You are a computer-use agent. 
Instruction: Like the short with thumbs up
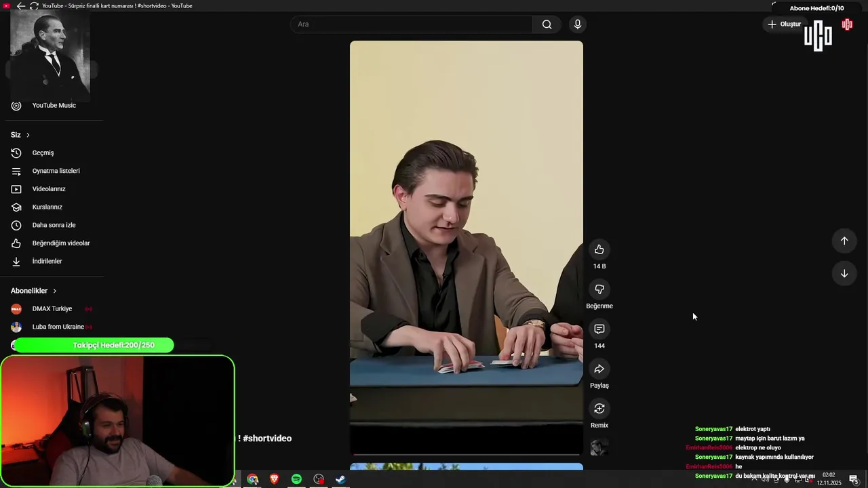599,249
